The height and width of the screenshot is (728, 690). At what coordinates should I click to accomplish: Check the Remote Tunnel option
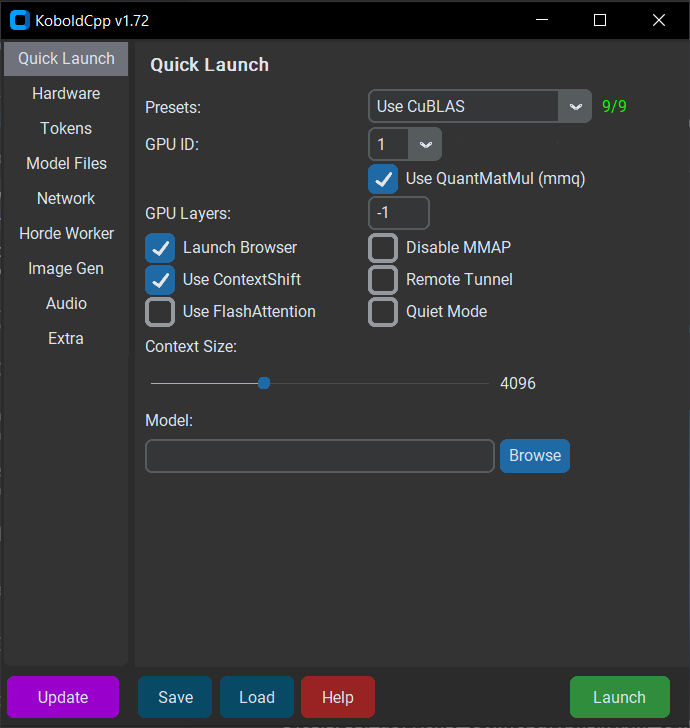(x=383, y=280)
